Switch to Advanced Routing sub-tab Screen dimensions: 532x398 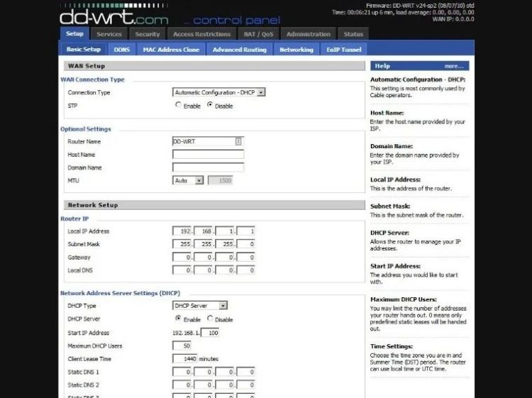click(x=239, y=50)
